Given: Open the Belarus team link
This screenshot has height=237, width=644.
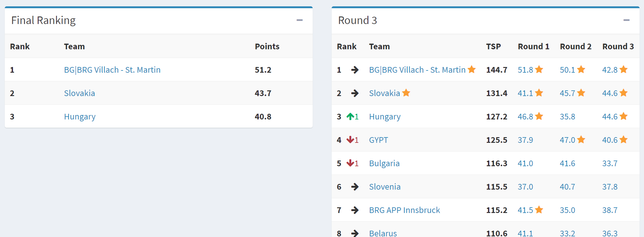Looking at the screenshot, I should 383,233.
